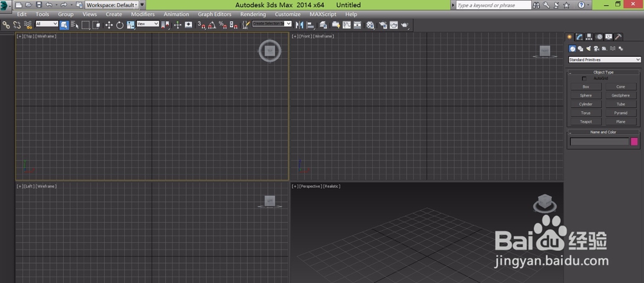Image resolution: width=644 pixels, height=283 pixels.
Task: Select the Space Warps category icon
Action: pyautogui.click(x=612, y=48)
